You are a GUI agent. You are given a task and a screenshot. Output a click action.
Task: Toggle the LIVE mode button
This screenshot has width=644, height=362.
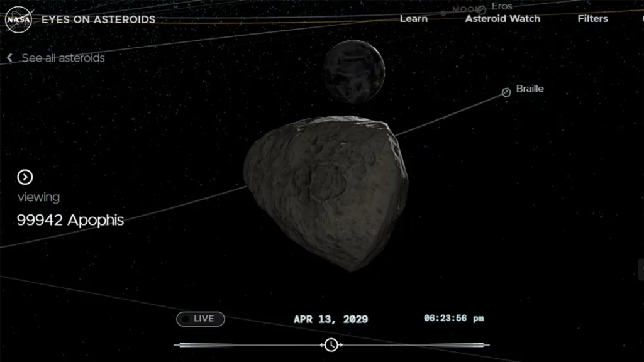click(200, 319)
